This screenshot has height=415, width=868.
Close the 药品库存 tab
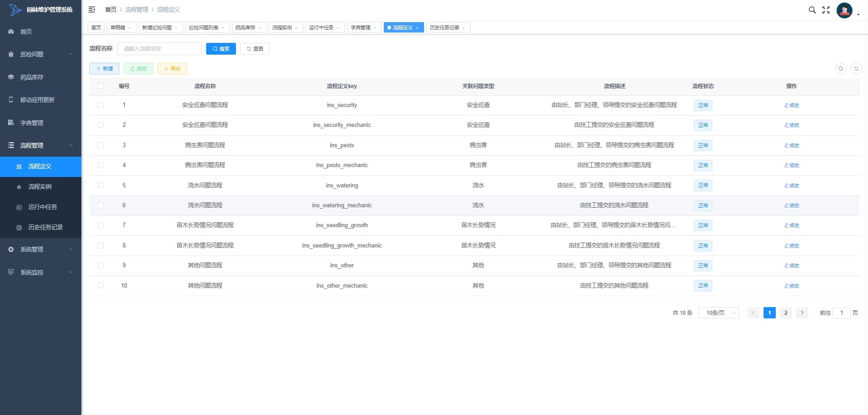tap(259, 28)
